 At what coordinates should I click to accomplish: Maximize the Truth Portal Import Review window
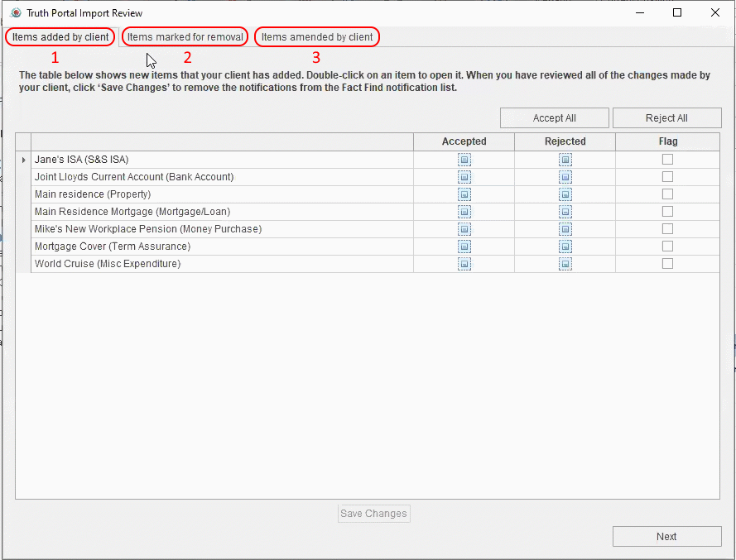pos(677,12)
